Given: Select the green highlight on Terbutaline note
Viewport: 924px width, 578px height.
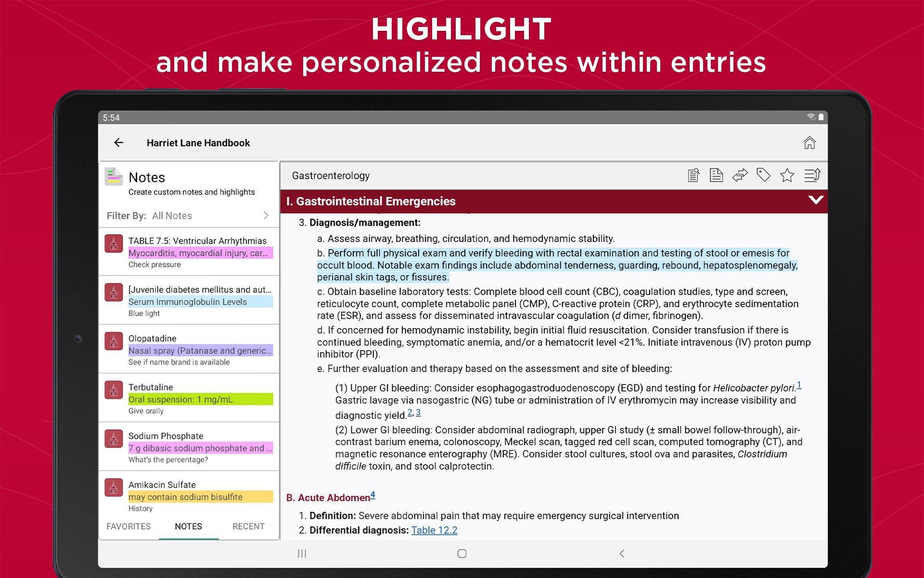Looking at the screenshot, I should click(x=200, y=399).
